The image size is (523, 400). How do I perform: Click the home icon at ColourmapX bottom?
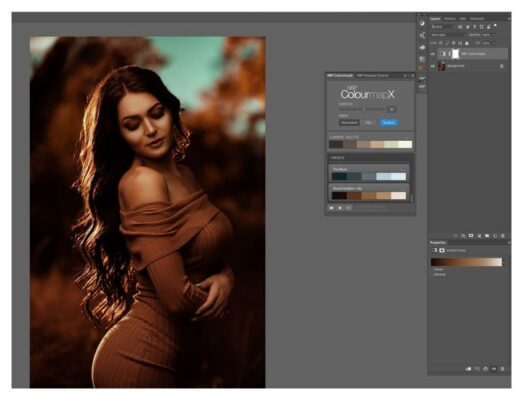tap(331, 208)
